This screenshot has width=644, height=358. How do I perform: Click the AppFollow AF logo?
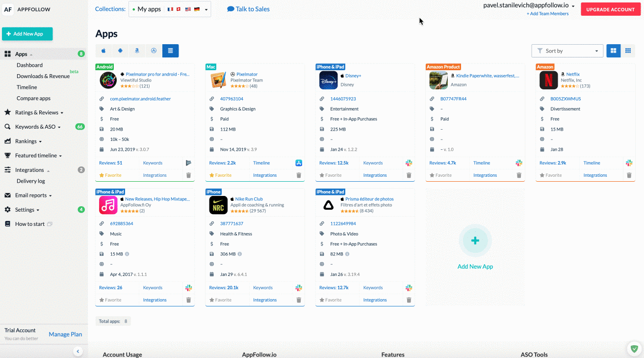pos(8,9)
